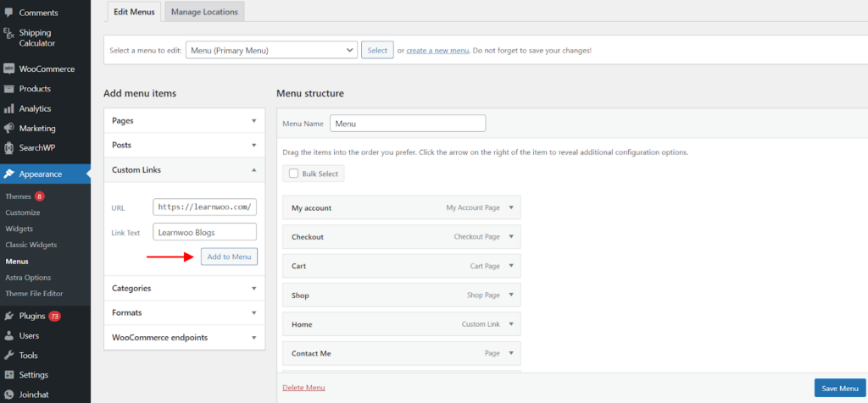The height and width of the screenshot is (403, 868).
Task: Click the Plugins plug icon
Action: point(8,316)
